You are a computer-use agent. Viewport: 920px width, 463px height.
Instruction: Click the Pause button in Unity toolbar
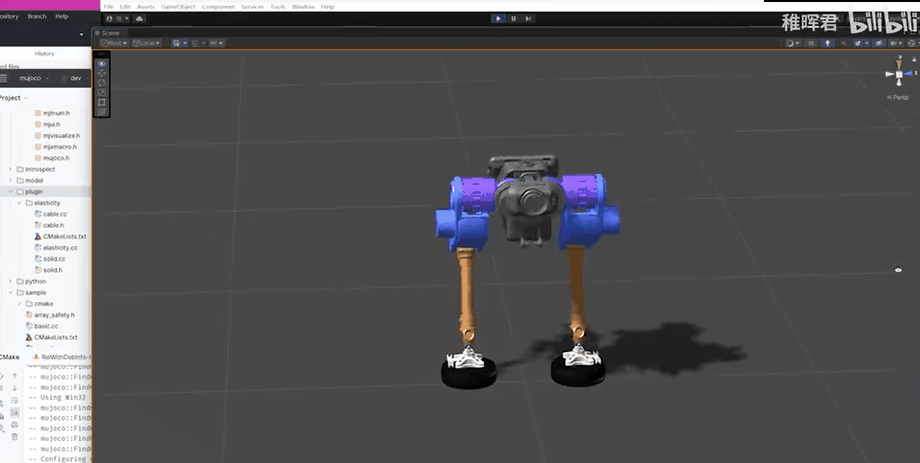pos(514,18)
